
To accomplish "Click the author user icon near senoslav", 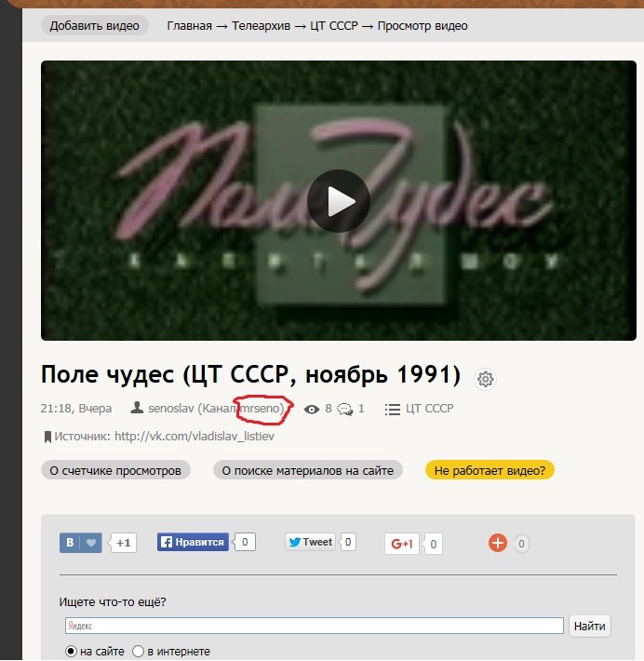I will coord(137,408).
